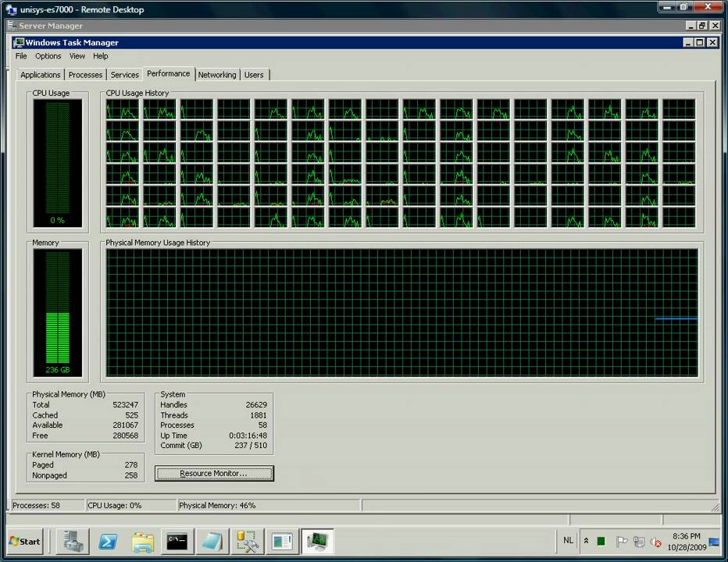Open the window-panel taskbar icon beside Task Manager
Viewport: 728px width, 562px height.
(282, 541)
